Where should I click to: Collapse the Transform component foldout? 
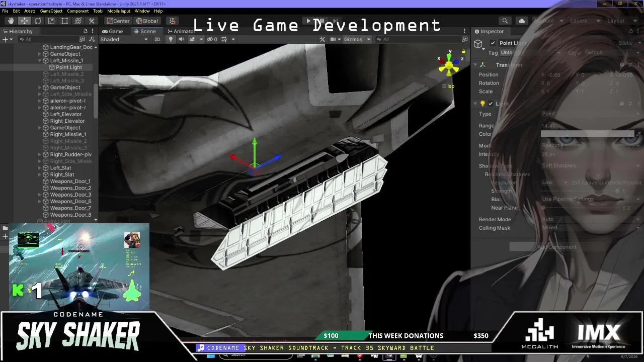(475, 65)
